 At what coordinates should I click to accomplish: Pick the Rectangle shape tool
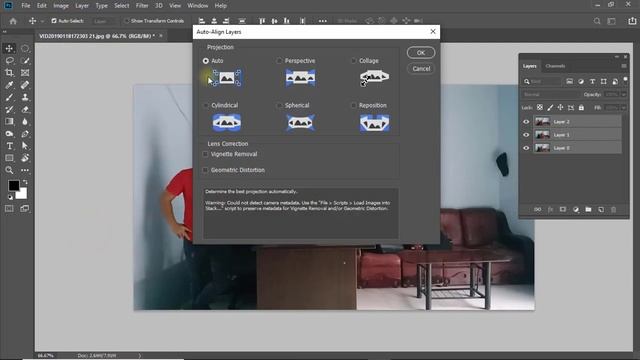coord(9,158)
